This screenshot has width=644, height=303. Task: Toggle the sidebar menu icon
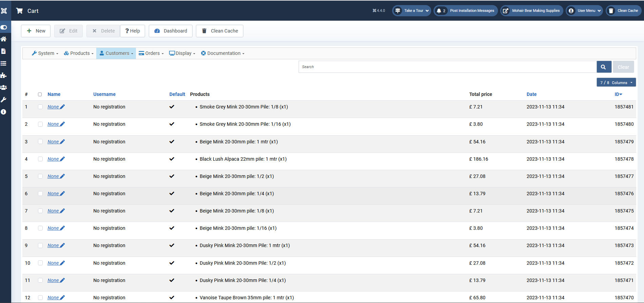tap(4, 27)
